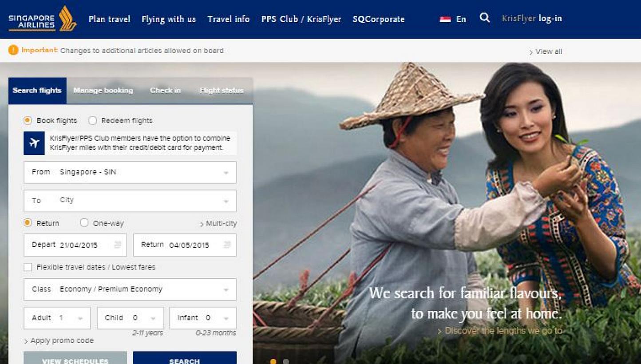Screen dimensions: 641x364
Task: Click the Singapore Airlines logo
Action: tap(43, 19)
